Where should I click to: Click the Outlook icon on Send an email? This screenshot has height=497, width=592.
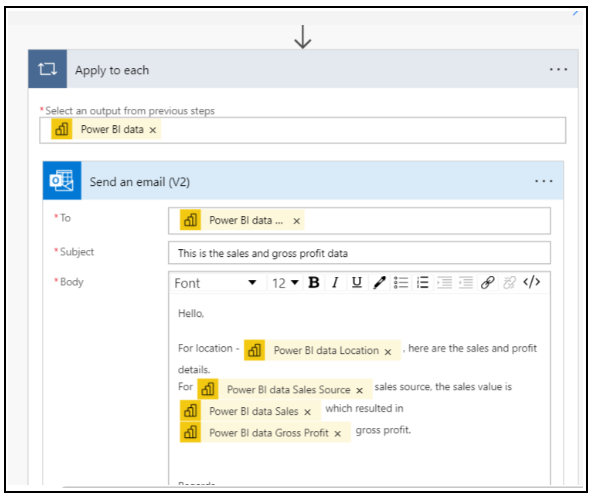pyautogui.click(x=62, y=181)
